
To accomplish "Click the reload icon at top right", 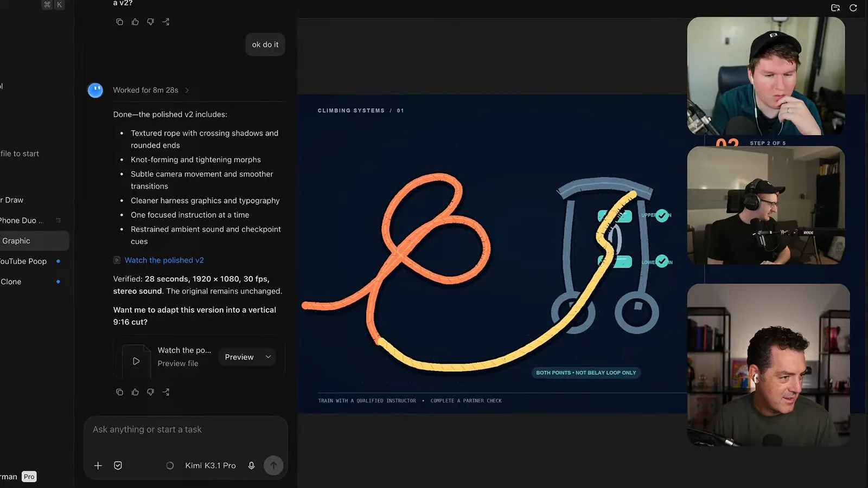I will [853, 8].
